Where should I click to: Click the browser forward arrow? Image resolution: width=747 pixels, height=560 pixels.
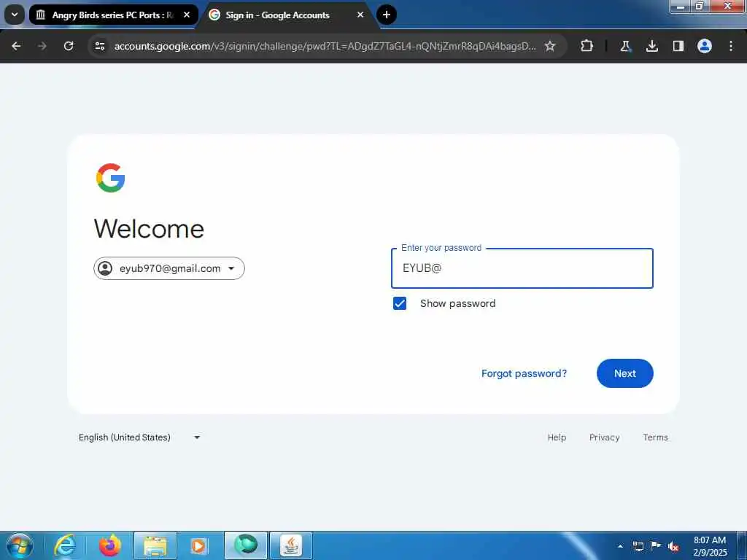(42, 46)
